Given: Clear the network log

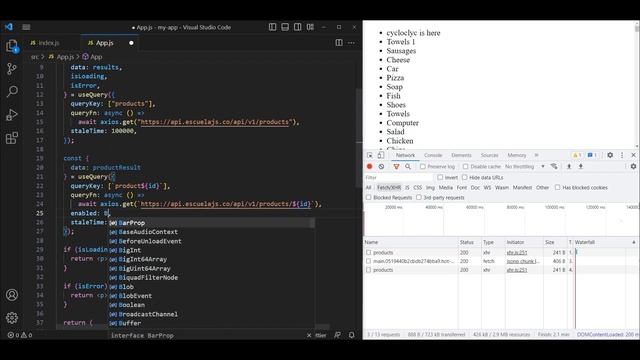Looking at the screenshot, I should tap(381, 167).
